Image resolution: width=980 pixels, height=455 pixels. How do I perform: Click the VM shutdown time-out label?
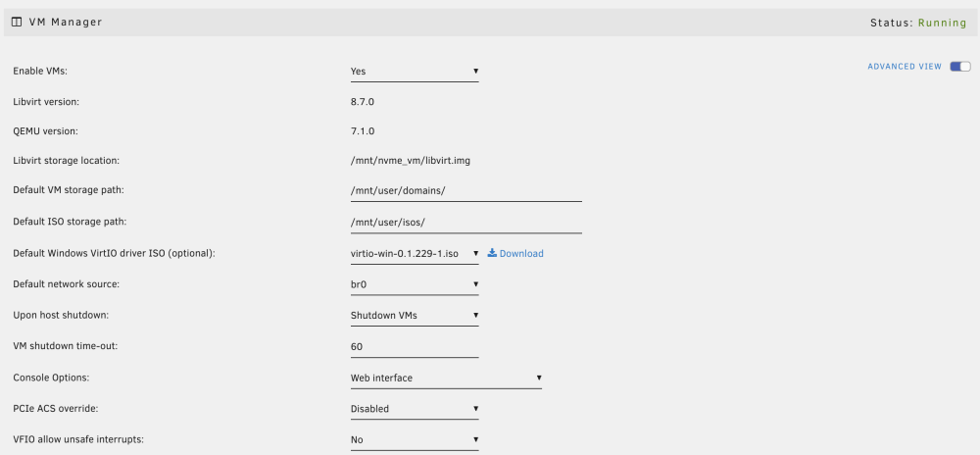pyautogui.click(x=65, y=345)
